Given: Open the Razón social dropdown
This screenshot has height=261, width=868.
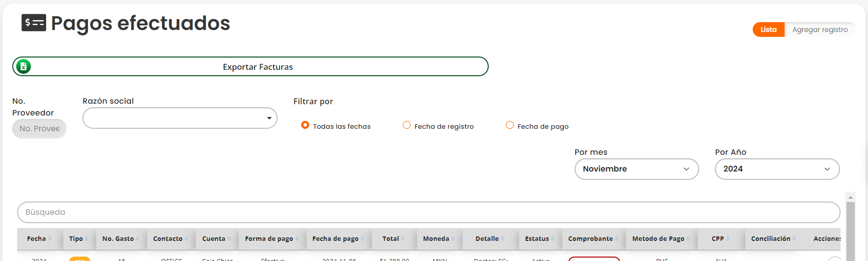Looking at the screenshot, I should pyautogui.click(x=180, y=118).
